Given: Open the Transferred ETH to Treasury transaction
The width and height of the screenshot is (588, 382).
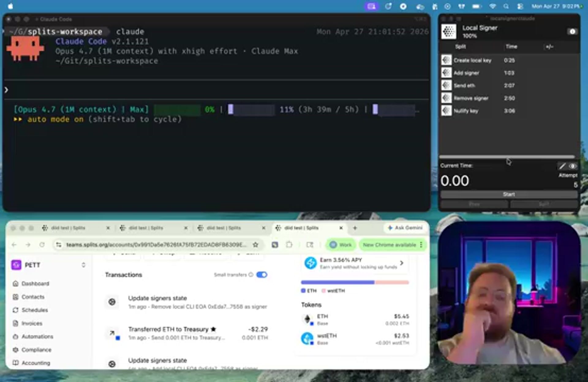Looking at the screenshot, I should pyautogui.click(x=187, y=333).
